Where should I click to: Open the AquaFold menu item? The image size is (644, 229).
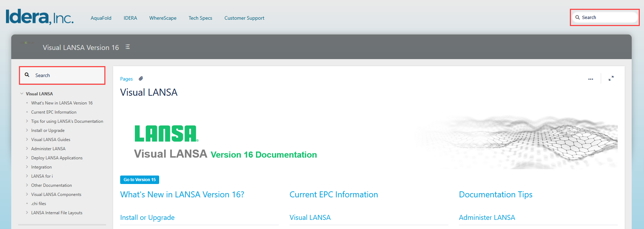[101, 18]
